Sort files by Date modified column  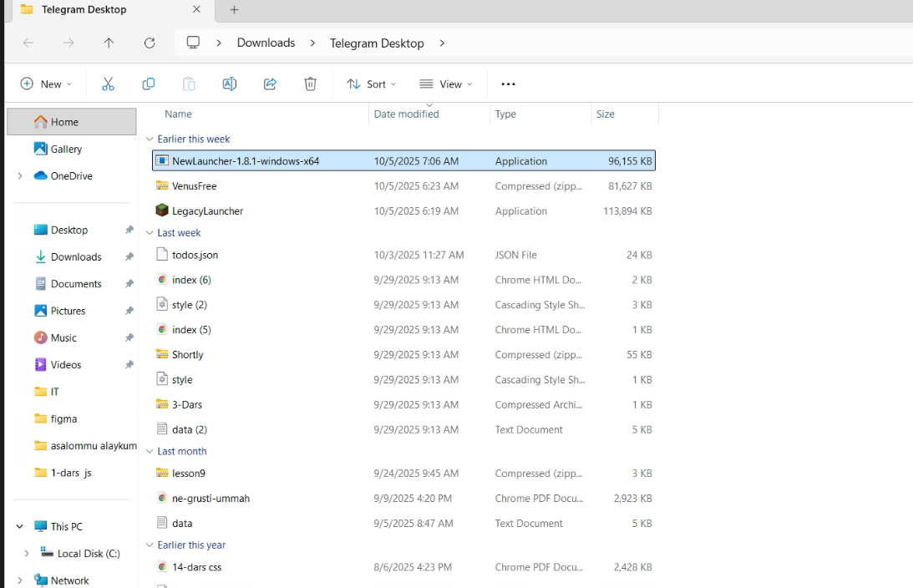coord(407,114)
